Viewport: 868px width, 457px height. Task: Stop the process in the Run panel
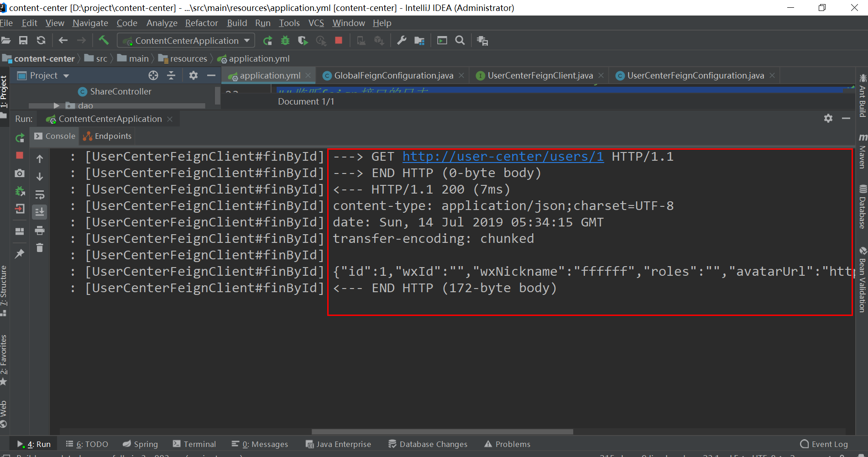(x=20, y=155)
